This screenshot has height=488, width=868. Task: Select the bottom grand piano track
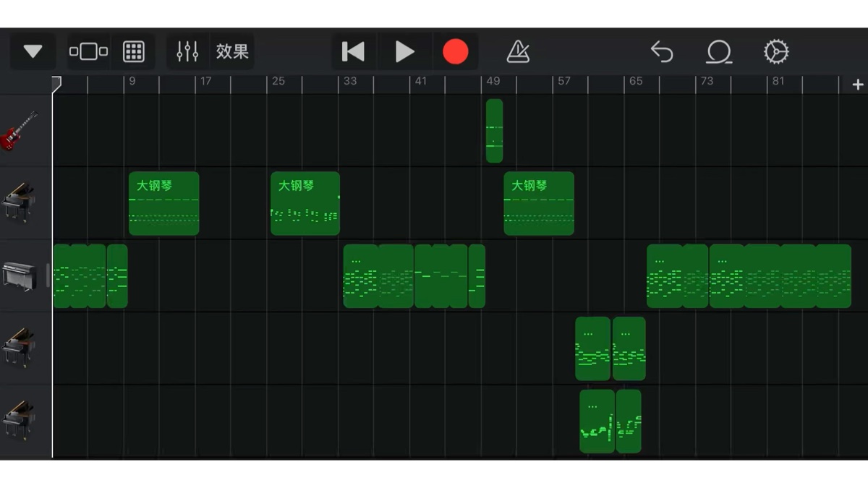tap(19, 421)
